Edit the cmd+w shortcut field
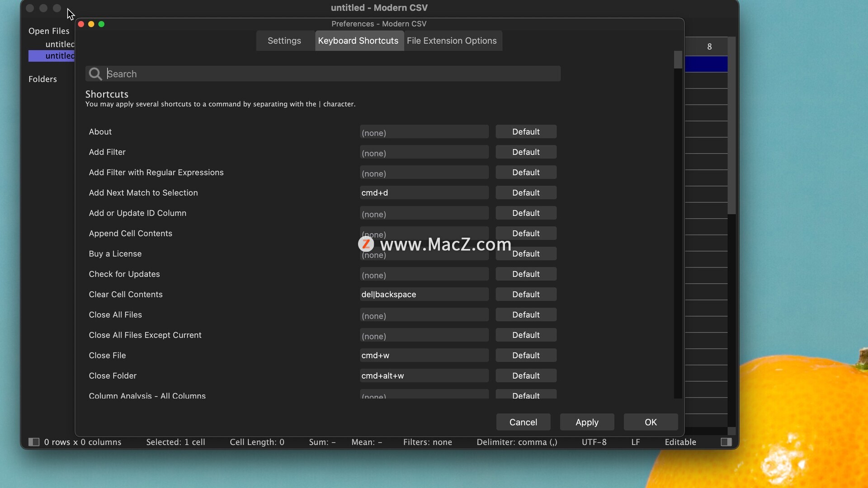The height and width of the screenshot is (488, 868). coord(424,356)
